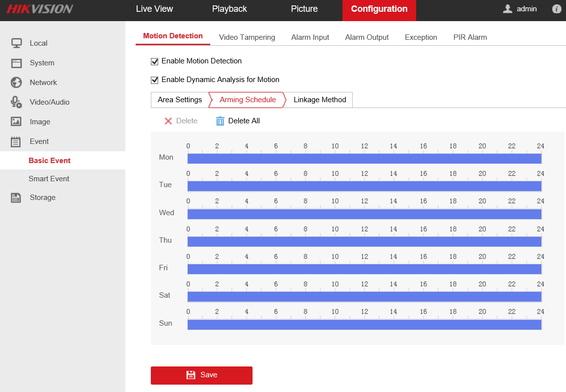Screen dimensions: 566x392
Task: Click the Video/Audio microphone icon
Action: click(16, 102)
